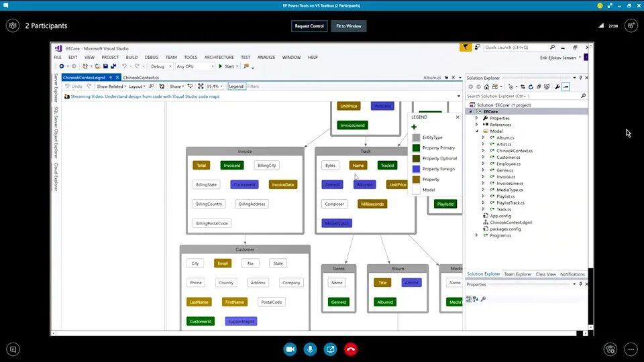Click Sync with Active Document icon
Viewport: 644px width, 362px height.
[523, 86]
